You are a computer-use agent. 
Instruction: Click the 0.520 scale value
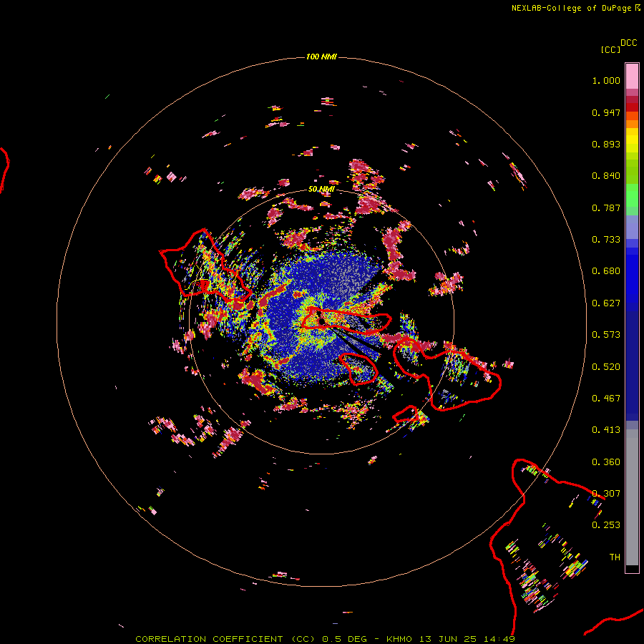pyautogui.click(x=606, y=367)
